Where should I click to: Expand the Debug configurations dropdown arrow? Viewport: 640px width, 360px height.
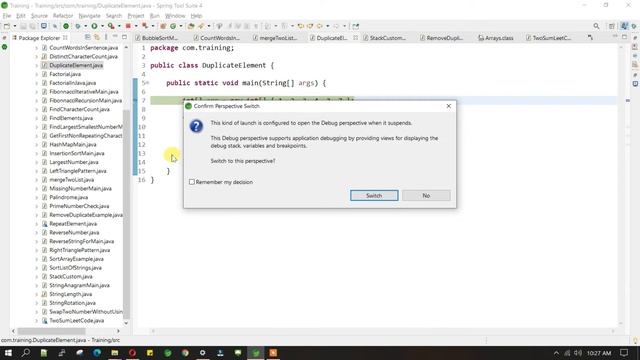tap(85, 26)
